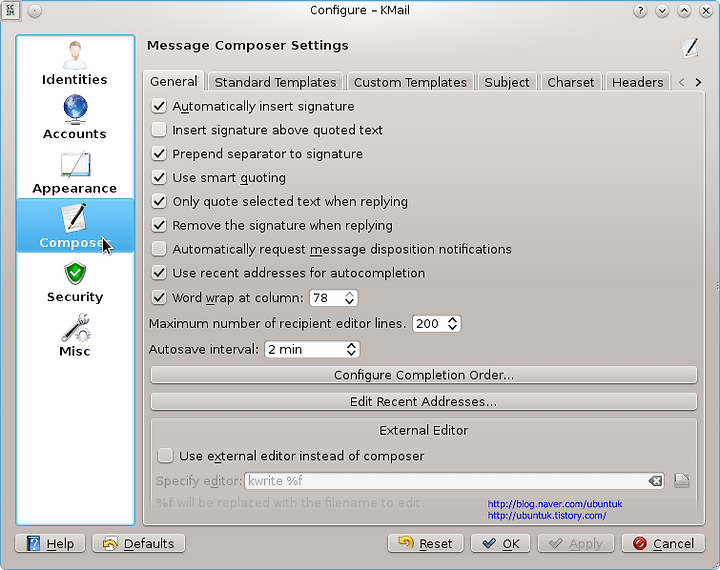Screen dimensions: 720x570
Task: Enable automatic message disposition notifications request
Action: pos(159,249)
